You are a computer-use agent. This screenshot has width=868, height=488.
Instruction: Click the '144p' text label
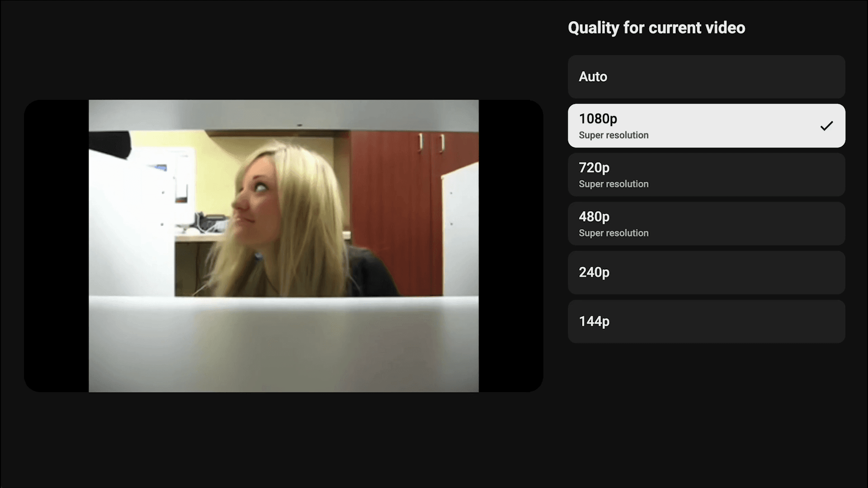click(594, 322)
